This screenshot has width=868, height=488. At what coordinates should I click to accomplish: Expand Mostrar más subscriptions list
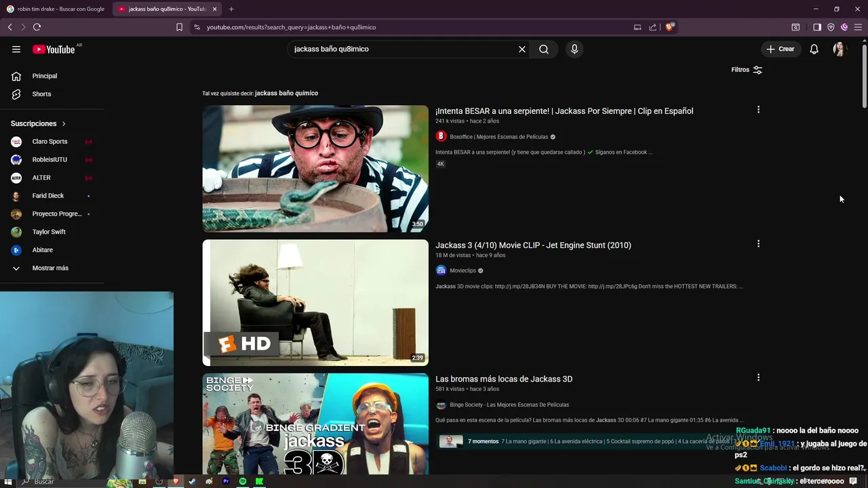coord(51,268)
